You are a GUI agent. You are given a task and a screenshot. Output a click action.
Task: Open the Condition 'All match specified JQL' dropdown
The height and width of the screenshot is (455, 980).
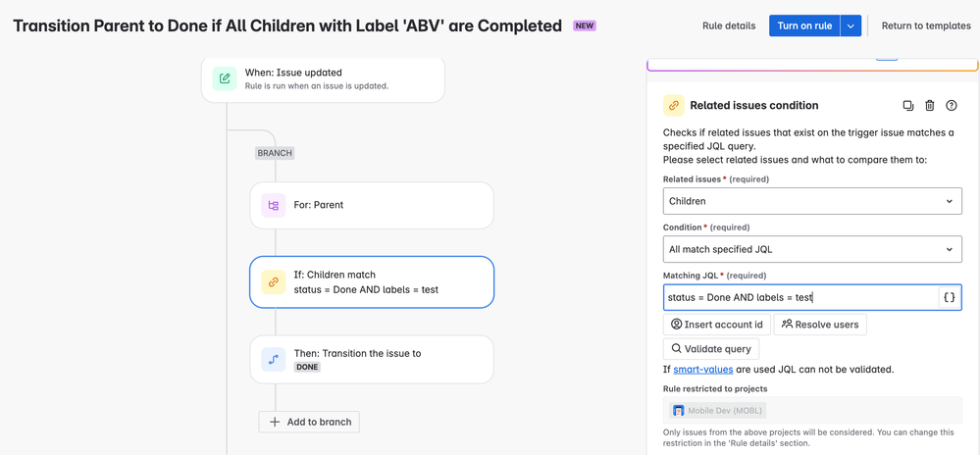811,249
